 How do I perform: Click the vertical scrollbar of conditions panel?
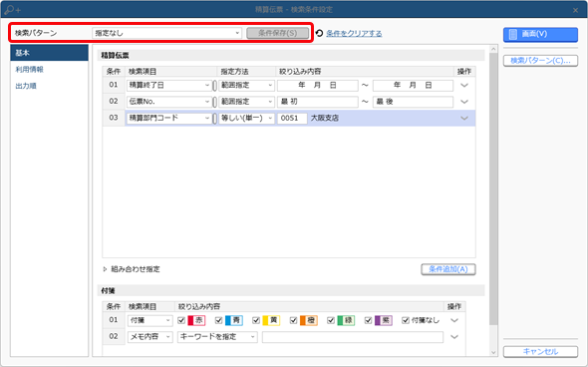tap(493, 189)
